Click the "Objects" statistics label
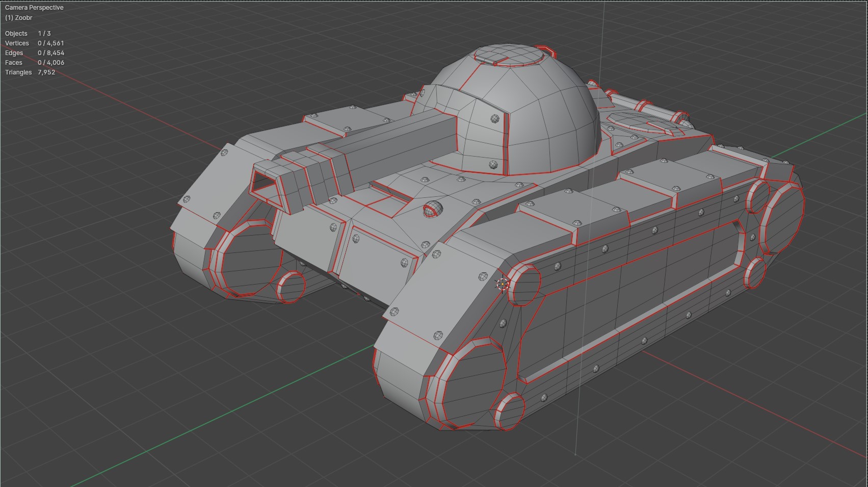 point(16,33)
